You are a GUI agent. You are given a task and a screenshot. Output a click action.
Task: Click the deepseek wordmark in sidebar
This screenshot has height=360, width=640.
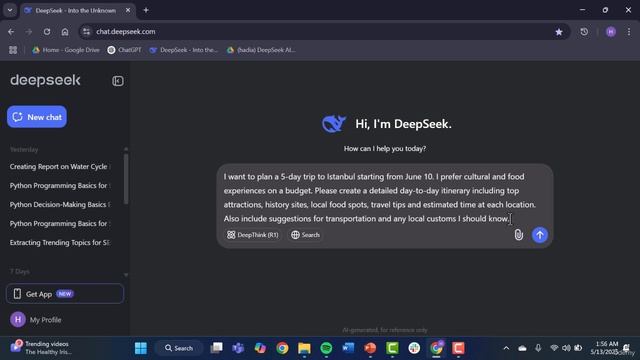(45, 80)
